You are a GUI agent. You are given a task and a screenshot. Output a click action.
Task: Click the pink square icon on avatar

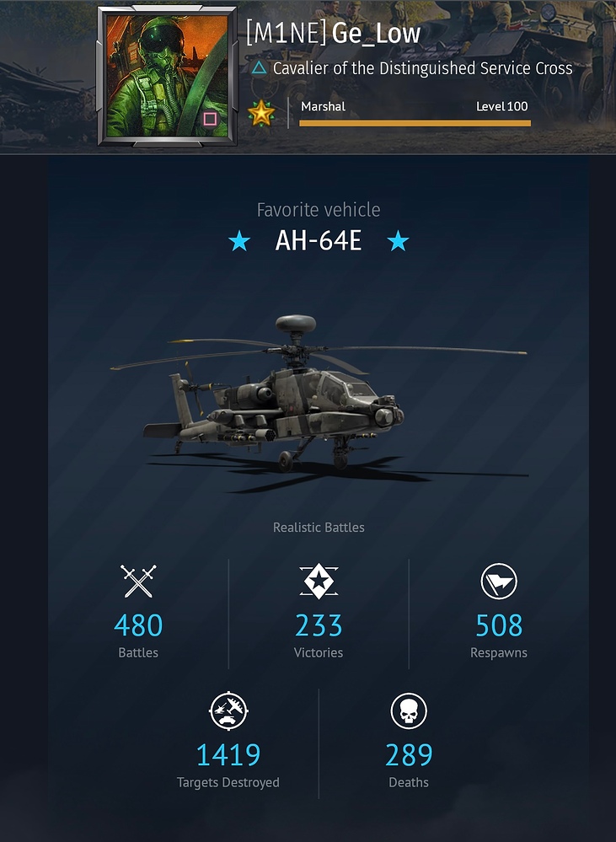(210, 119)
